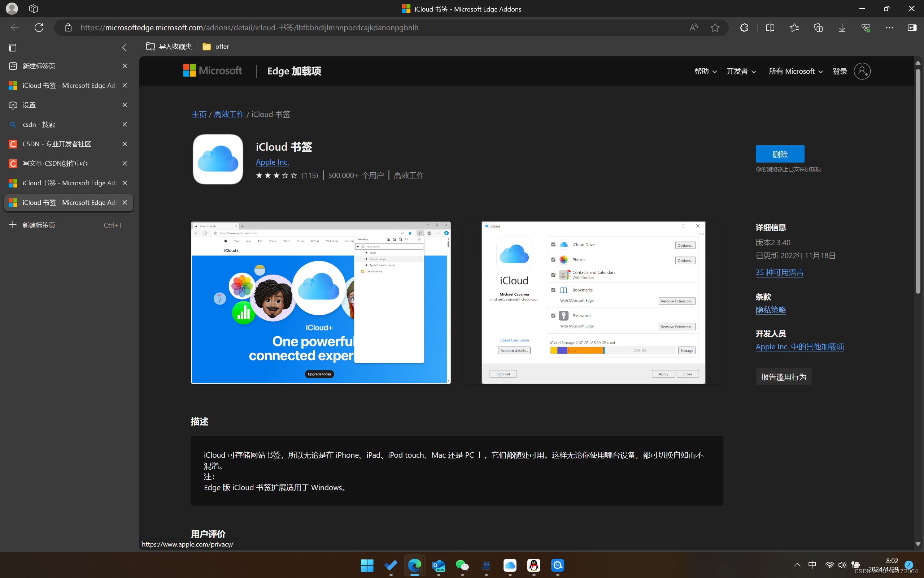Click the 报告滥用行为 button
924x578 pixels.
(784, 376)
